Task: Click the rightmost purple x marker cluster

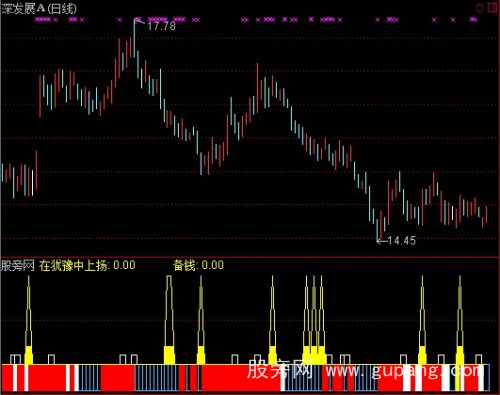Action: click(474, 20)
